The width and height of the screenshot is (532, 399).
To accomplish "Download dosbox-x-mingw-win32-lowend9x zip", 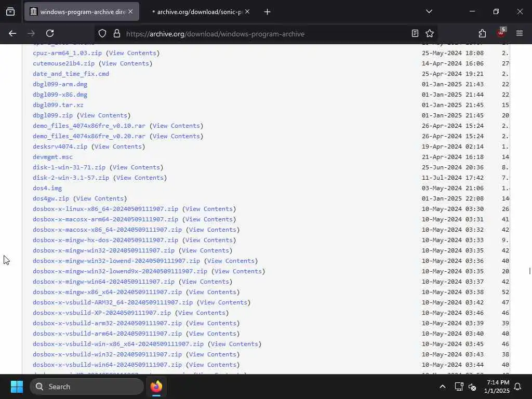I will click(120, 271).
